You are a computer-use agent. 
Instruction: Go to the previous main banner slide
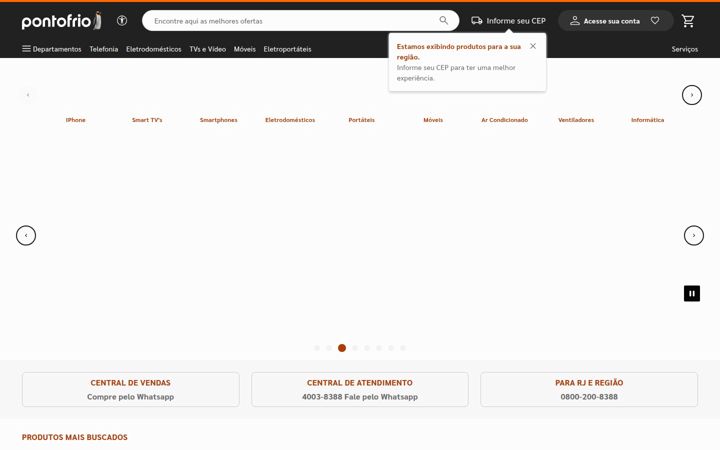pyautogui.click(x=26, y=236)
